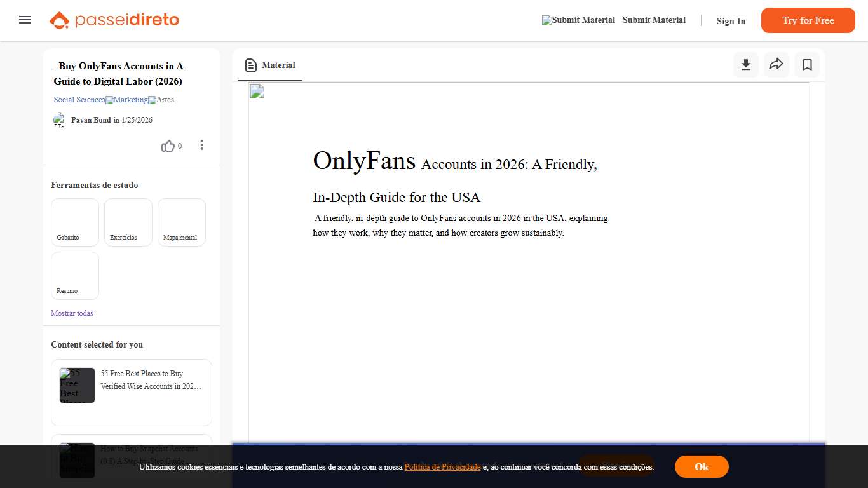
Task: Expand tools with Mostrar todas
Action: point(72,313)
